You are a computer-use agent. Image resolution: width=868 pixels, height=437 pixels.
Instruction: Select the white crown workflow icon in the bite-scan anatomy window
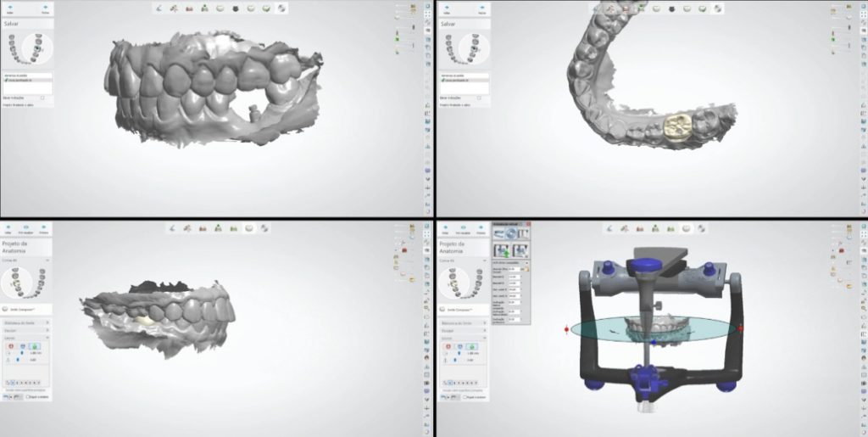click(x=249, y=227)
